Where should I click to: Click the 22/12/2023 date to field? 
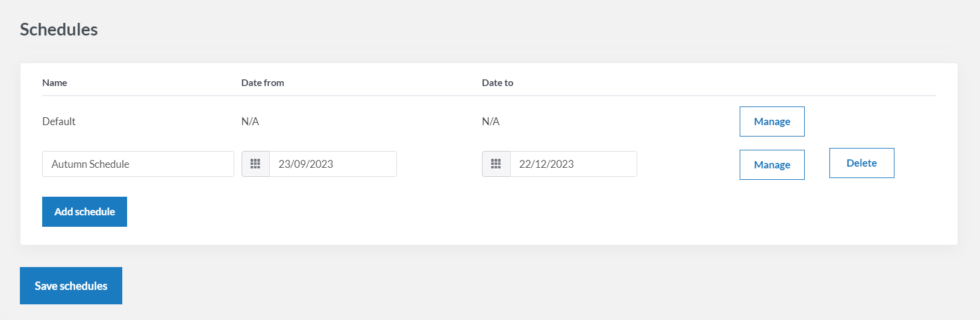(x=573, y=164)
